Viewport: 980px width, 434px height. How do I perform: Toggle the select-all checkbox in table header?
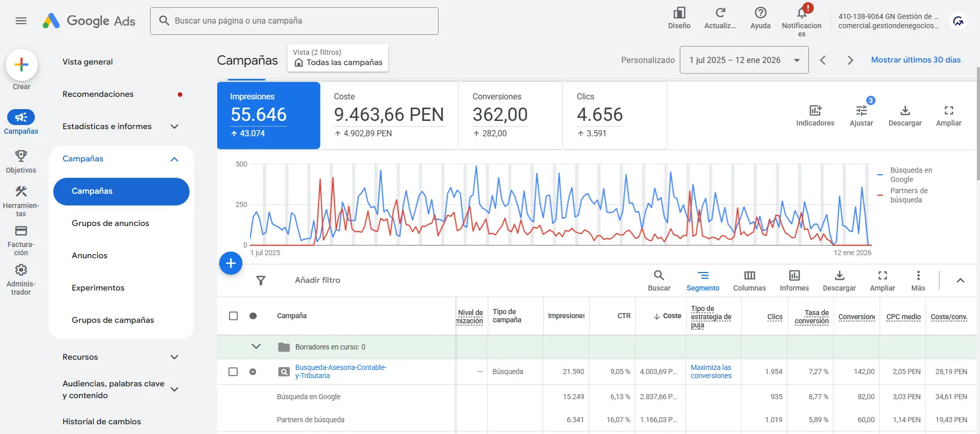click(x=233, y=316)
